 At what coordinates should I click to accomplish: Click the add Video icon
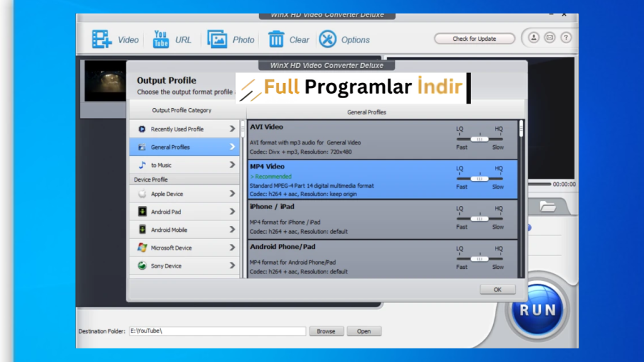(101, 40)
